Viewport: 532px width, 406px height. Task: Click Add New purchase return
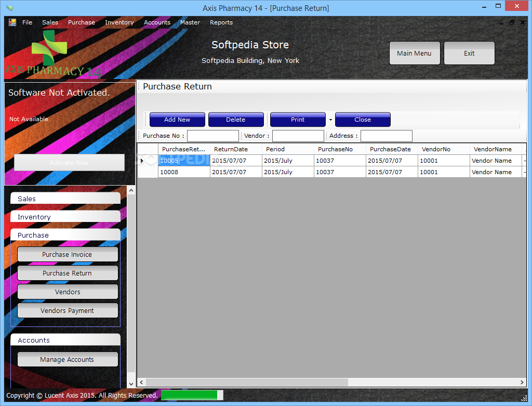pyautogui.click(x=177, y=120)
